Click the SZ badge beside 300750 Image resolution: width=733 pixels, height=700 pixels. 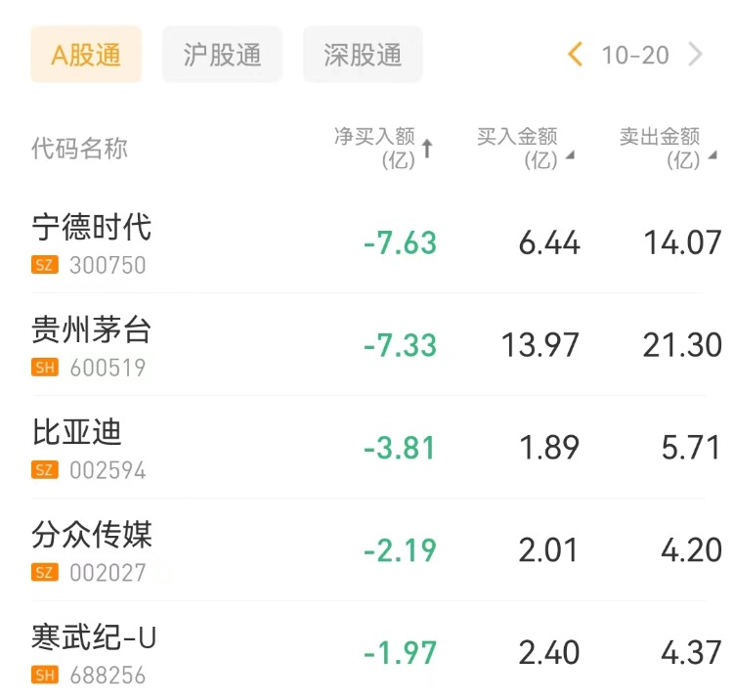coord(45,265)
